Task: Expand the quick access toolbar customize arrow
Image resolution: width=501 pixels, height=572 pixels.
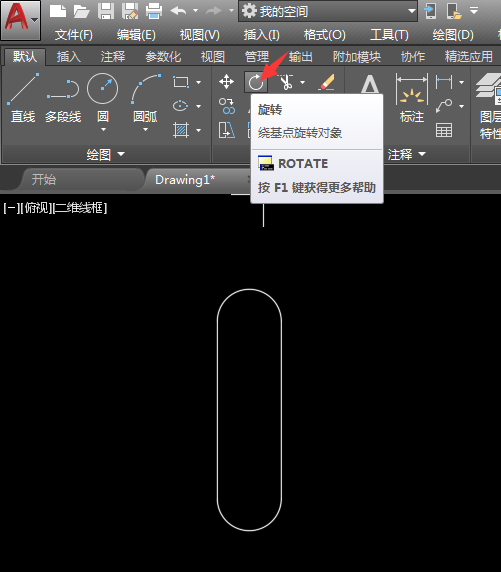Action: tap(474, 11)
